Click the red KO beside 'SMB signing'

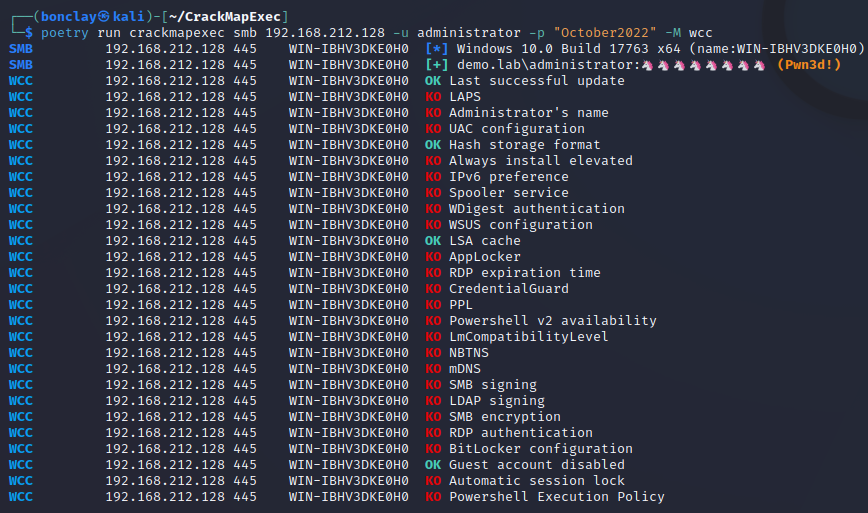click(x=433, y=386)
